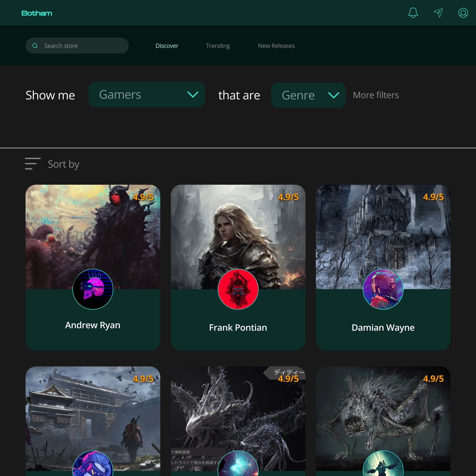Click the Sort by lines icon

32,164
